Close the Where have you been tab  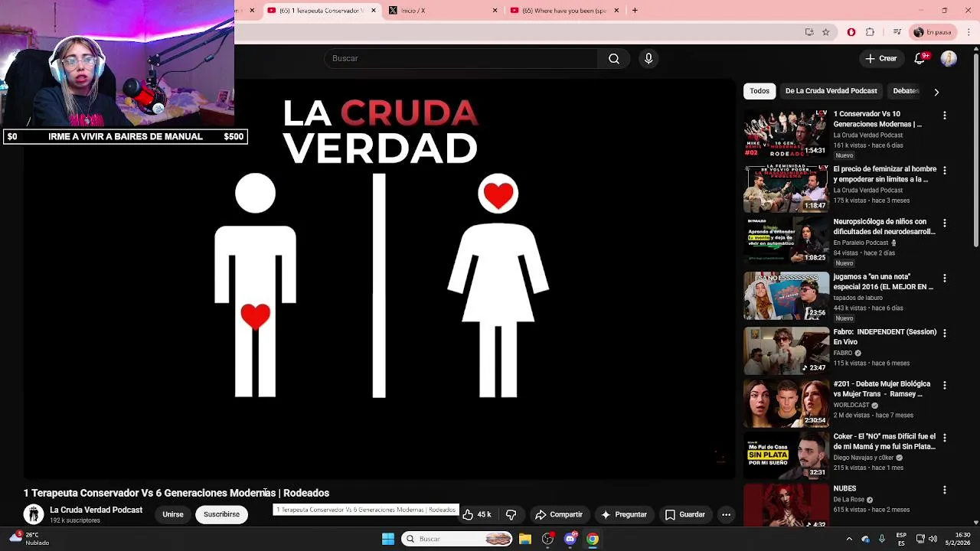coord(616,11)
